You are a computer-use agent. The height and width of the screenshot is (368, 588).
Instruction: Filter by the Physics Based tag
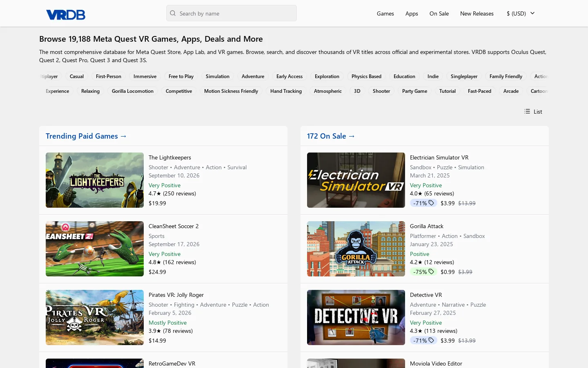click(x=366, y=76)
